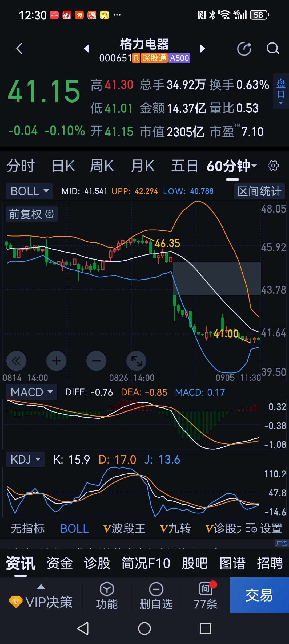
Task: Open the 简况F10 tab
Action: [x=146, y=563]
